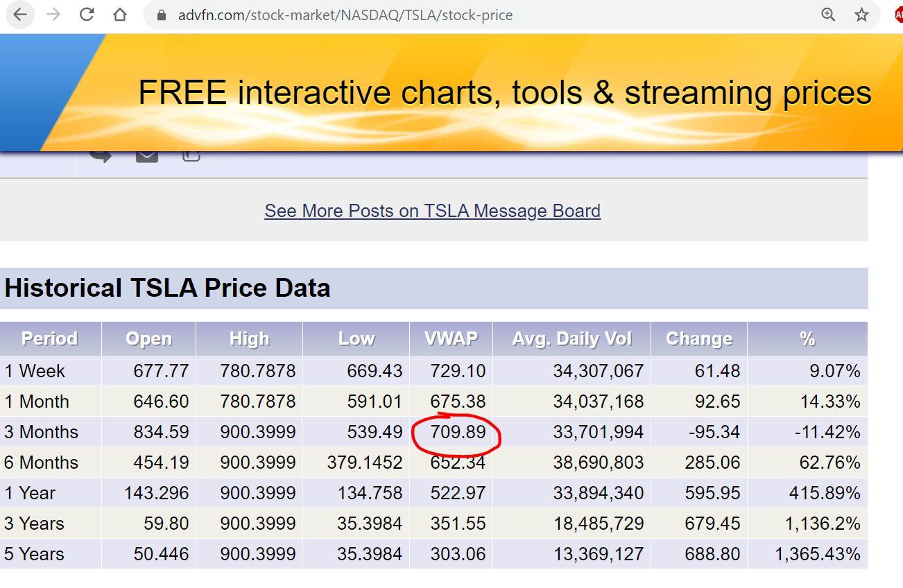
Task: Reload the page with refresh icon
Action: coord(87,15)
